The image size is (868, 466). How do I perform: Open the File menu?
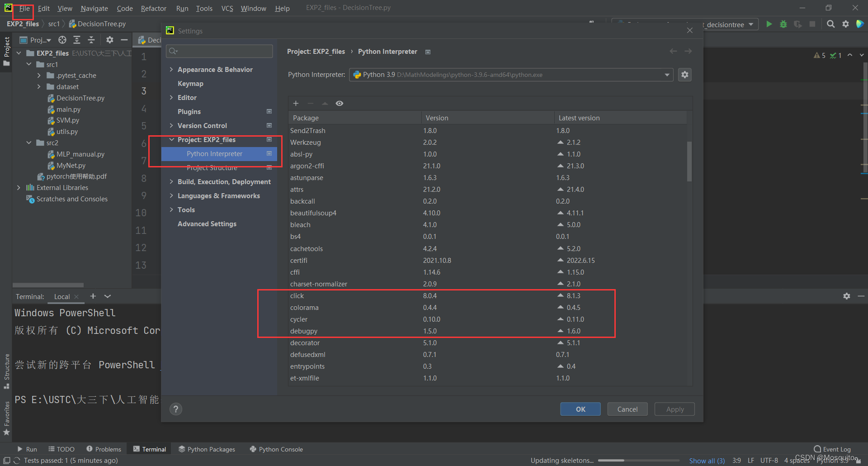pos(24,8)
